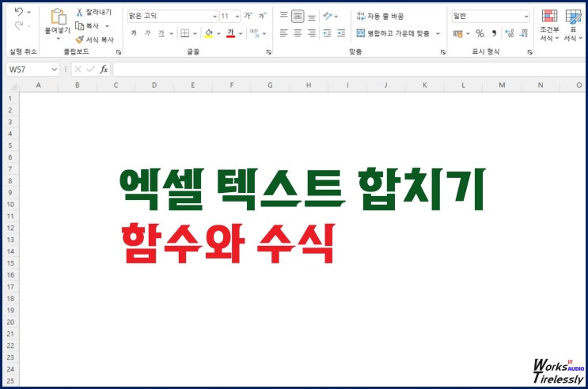Enable 자동 줄 바꿈 wrap text
This screenshot has width=588, height=389.
[380, 16]
